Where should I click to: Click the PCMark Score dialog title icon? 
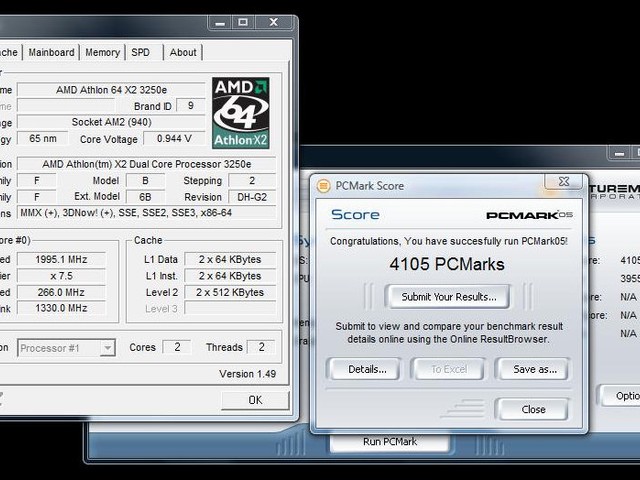[323, 186]
